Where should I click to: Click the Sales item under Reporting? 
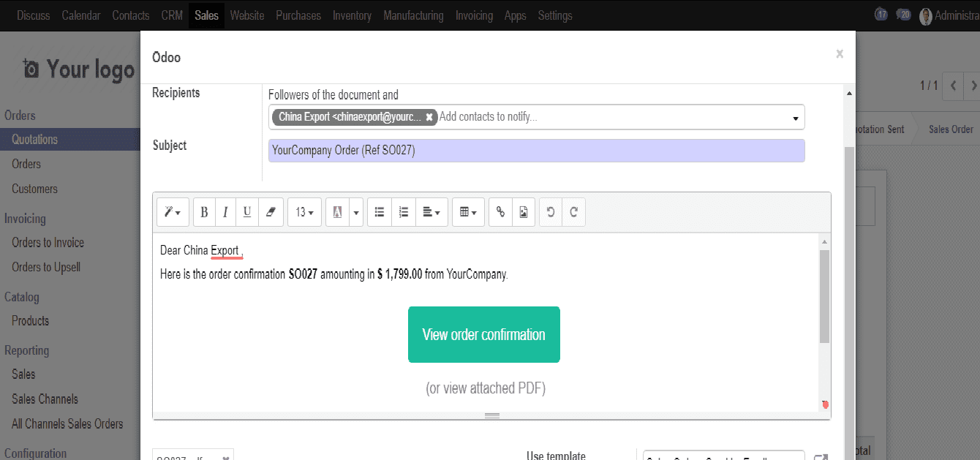pyautogui.click(x=23, y=374)
